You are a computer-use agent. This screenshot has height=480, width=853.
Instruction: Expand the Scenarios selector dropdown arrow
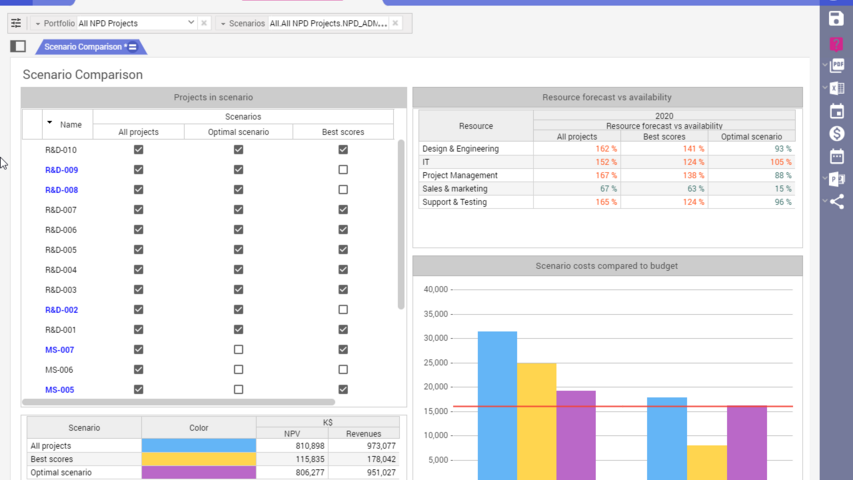(x=223, y=23)
